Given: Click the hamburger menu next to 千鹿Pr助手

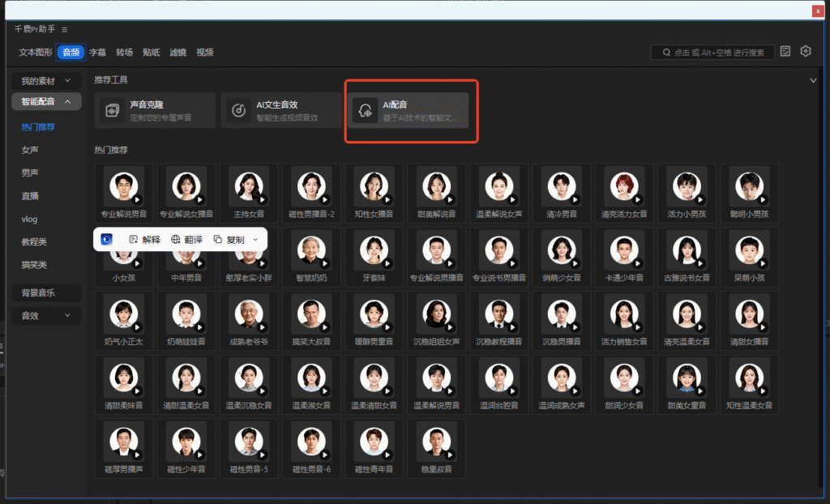Looking at the screenshot, I should click(64, 29).
